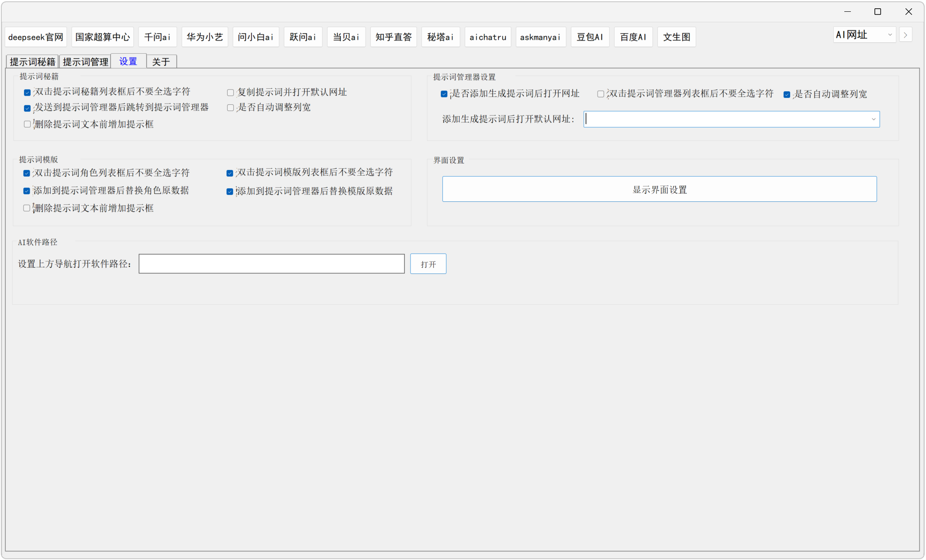The height and width of the screenshot is (560, 926).
Task: Toggle 是否添加生成提示词后打开网址 checkbox
Action: pyautogui.click(x=444, y=94)
